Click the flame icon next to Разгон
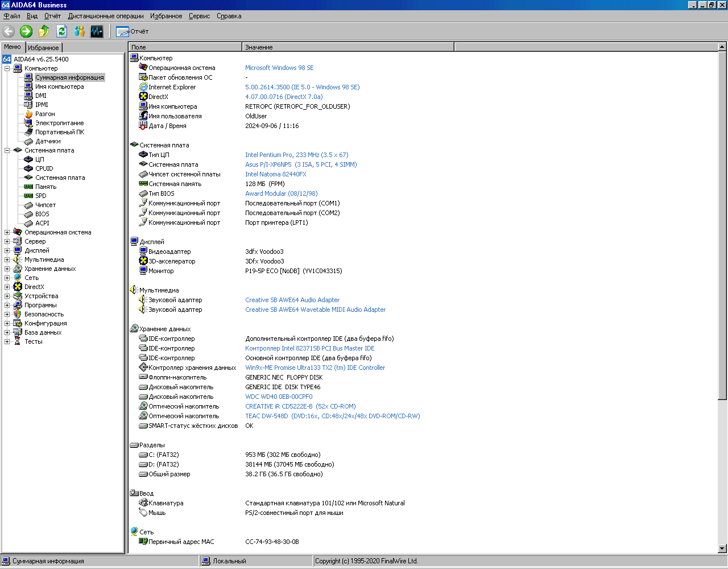The image size is (728, 569). pyautogui.click(x=28, y=114)
